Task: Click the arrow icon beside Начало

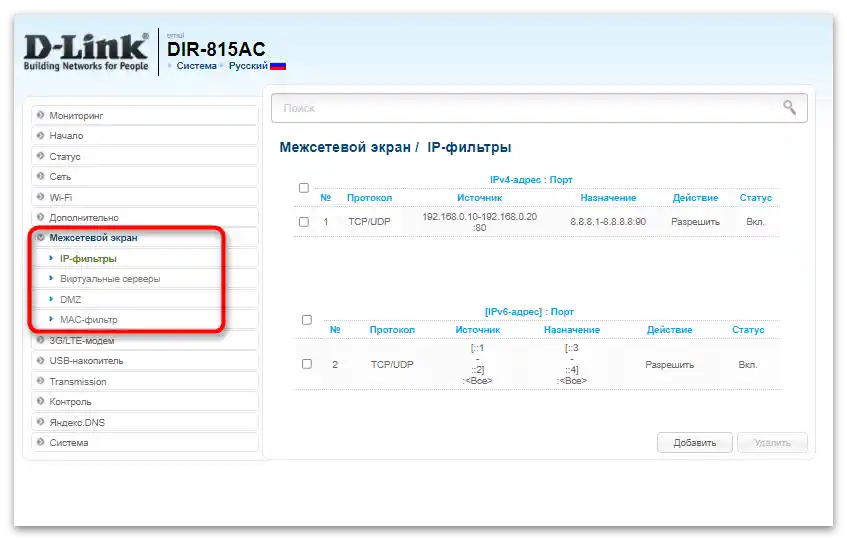Action: pyautogui.click(x=40, y=136)
